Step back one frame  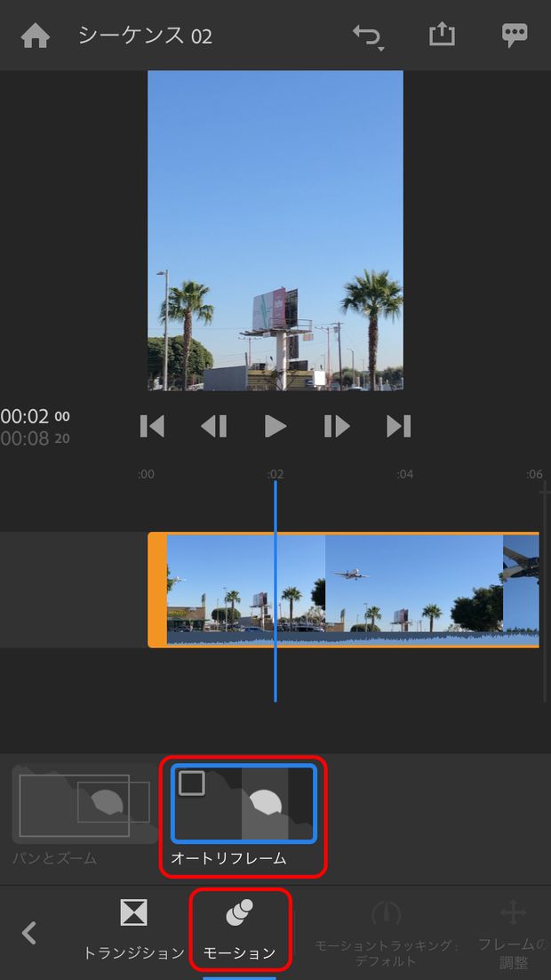coord(213,427)
